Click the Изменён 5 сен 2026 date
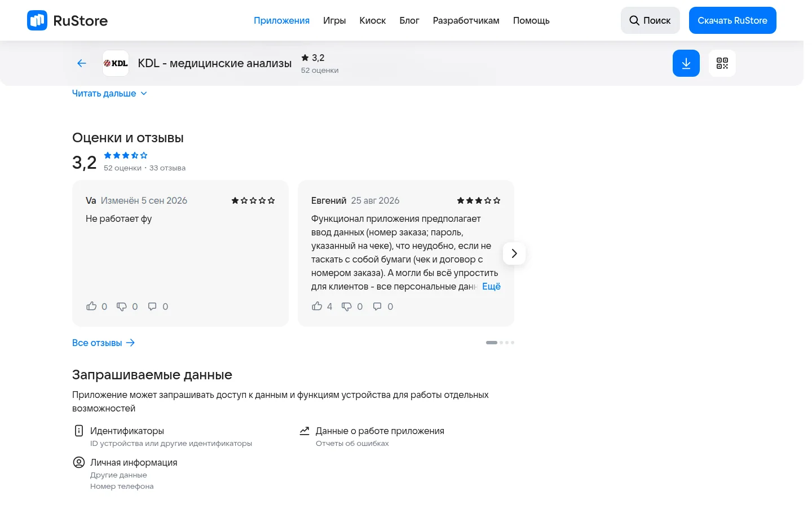Image resolution: width=812 pixels, height=508 pixels. tap(144, 200)
